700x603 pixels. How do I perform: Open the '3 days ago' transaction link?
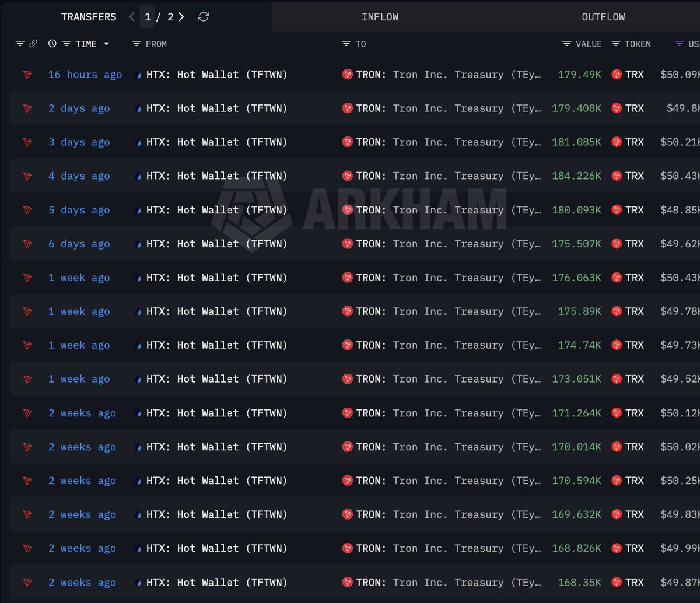point(79,142)
